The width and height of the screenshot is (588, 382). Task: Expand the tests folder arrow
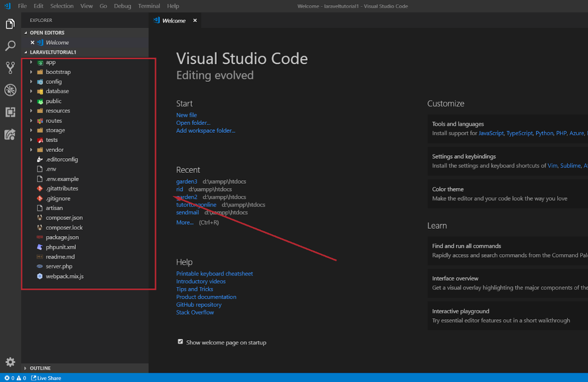pos(31,140)
